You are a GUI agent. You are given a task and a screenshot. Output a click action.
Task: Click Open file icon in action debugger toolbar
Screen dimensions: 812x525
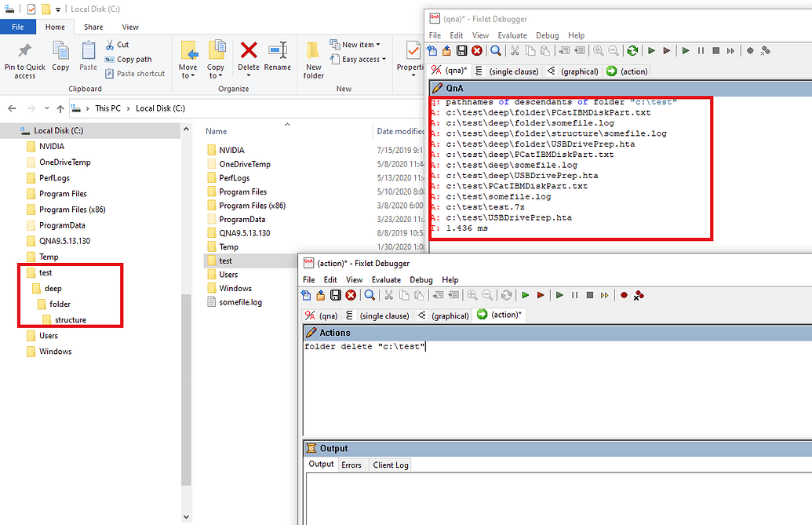(321, 295)
